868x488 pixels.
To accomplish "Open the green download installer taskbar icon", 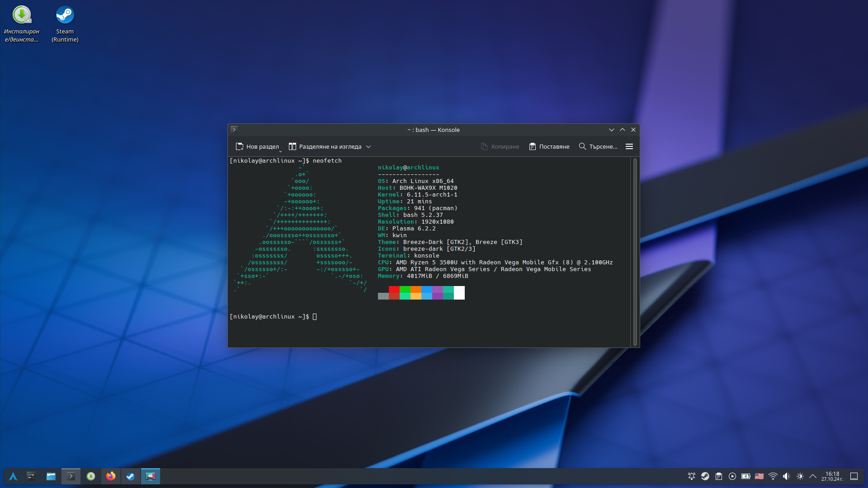I will pos(91,476).
